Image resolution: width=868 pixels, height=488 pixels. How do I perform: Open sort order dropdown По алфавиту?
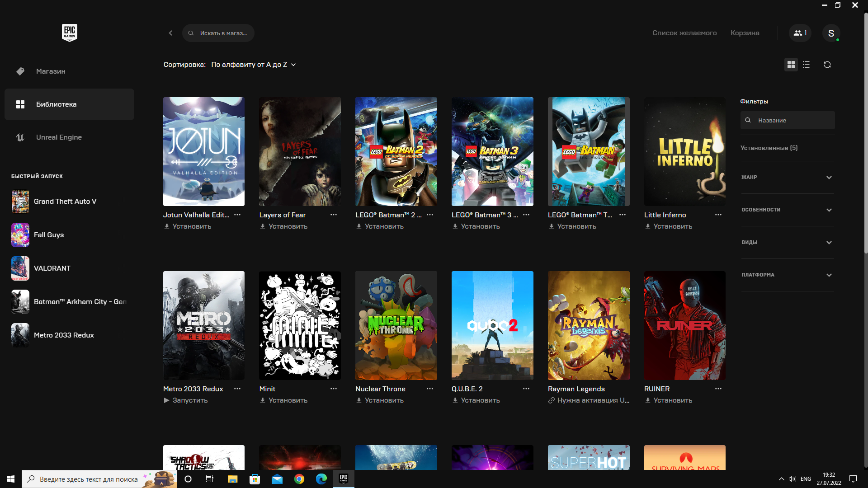(254, 65)
